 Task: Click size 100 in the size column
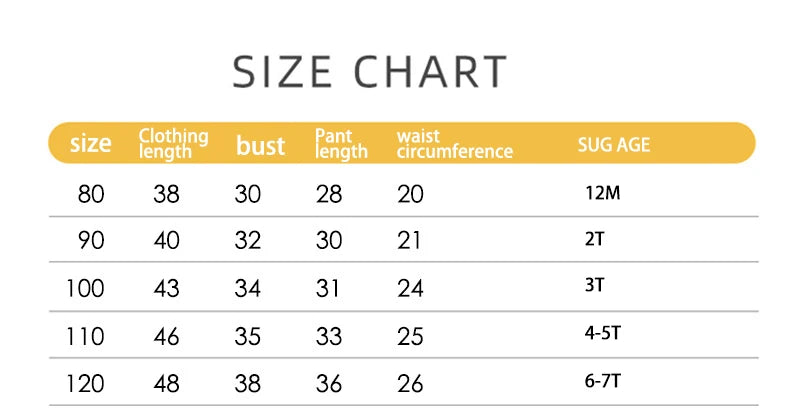85,288
